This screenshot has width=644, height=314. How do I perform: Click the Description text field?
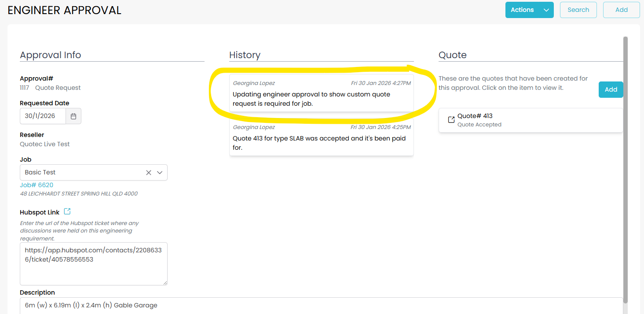(321, 305)
